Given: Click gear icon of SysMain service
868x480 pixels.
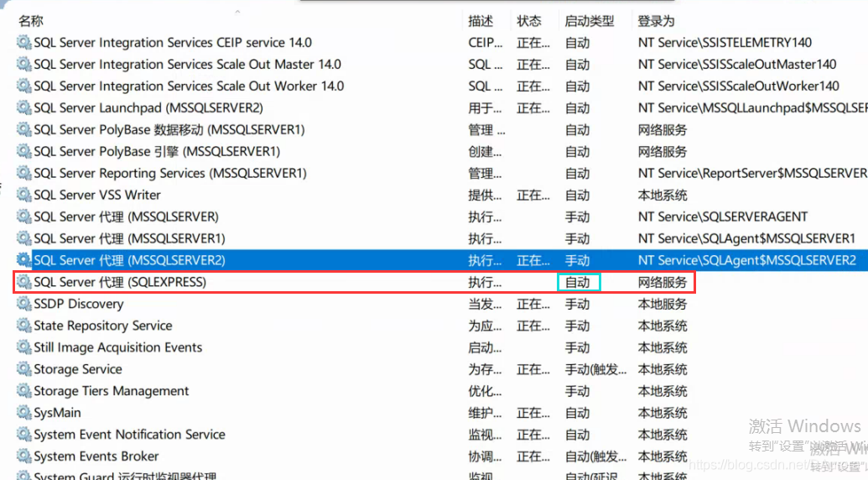Looking at the screenshot, I should coord(23,413).
